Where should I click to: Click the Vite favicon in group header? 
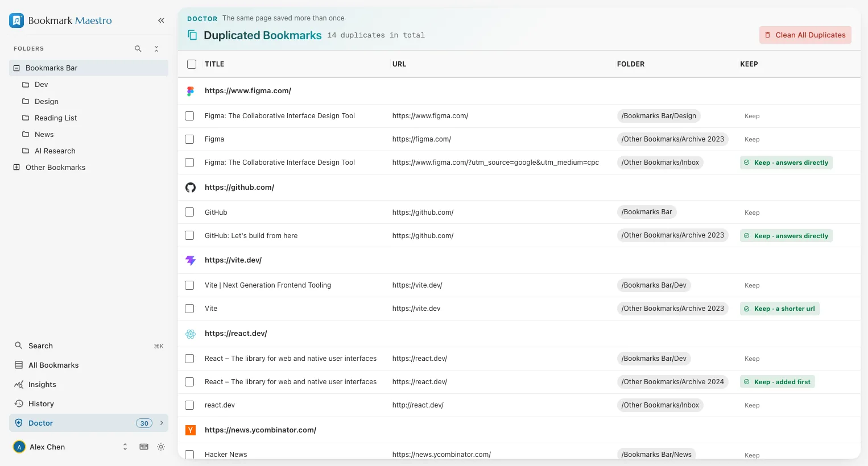191,260
